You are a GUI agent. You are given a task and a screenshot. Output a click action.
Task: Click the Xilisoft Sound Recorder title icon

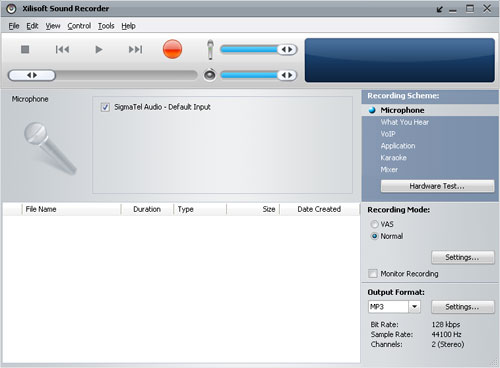[x=11, y=9]
